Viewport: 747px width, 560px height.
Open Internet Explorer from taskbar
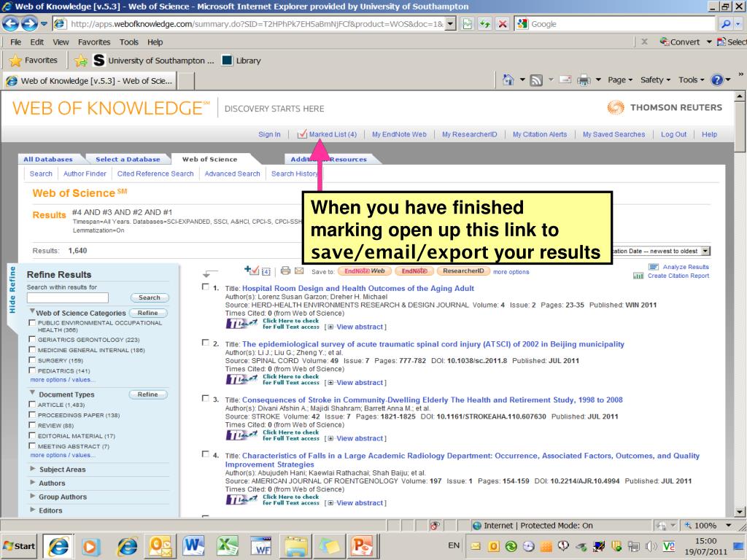pyautogui.click(x=58, y=546)
